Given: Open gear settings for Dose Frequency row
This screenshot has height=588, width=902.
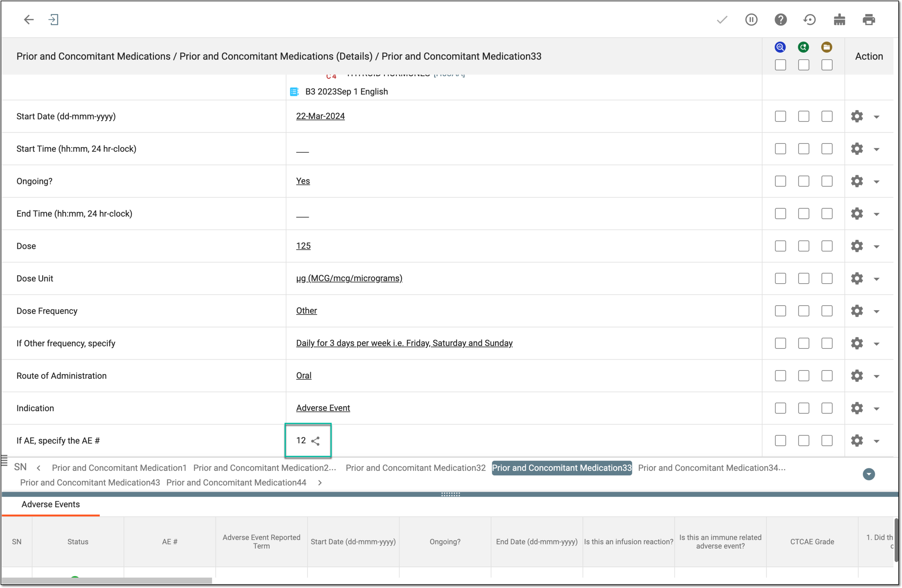Looking at the screenshot, I should coord(857,311).
